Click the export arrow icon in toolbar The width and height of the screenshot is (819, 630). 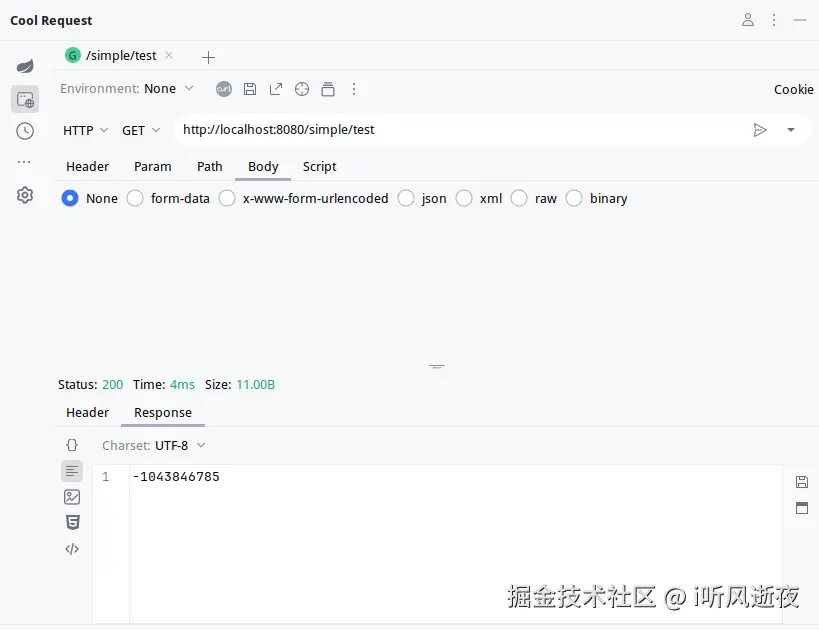276,89
